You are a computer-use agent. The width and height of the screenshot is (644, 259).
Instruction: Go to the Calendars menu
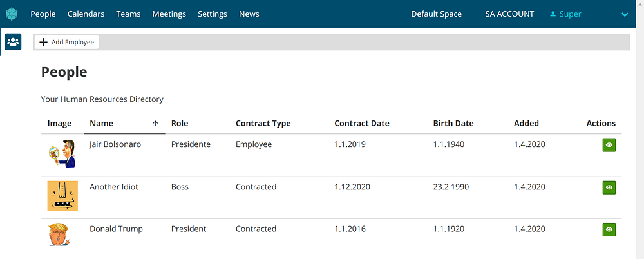point(86,14)
